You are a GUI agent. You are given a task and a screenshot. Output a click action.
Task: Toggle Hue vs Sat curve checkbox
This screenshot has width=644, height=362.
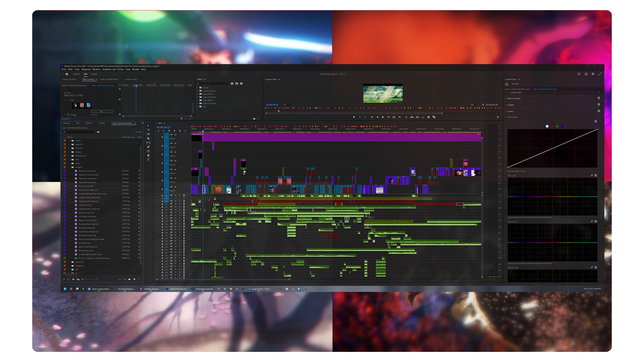[596, 175]
